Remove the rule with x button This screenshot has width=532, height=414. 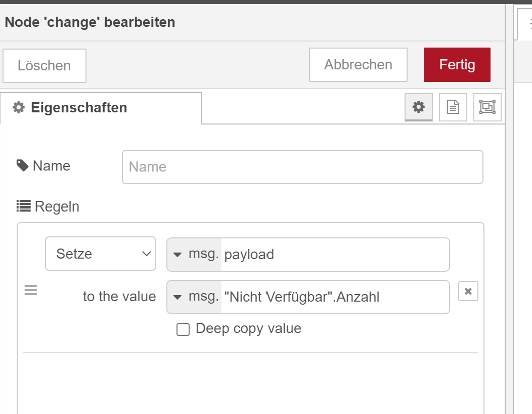point(468,291)
